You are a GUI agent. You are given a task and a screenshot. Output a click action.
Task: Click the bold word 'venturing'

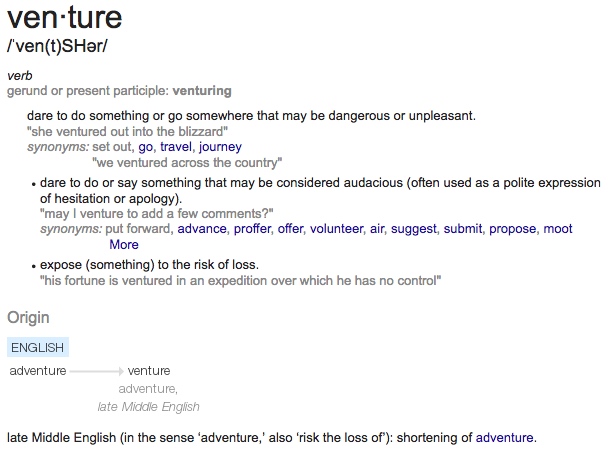click(202, 91)
